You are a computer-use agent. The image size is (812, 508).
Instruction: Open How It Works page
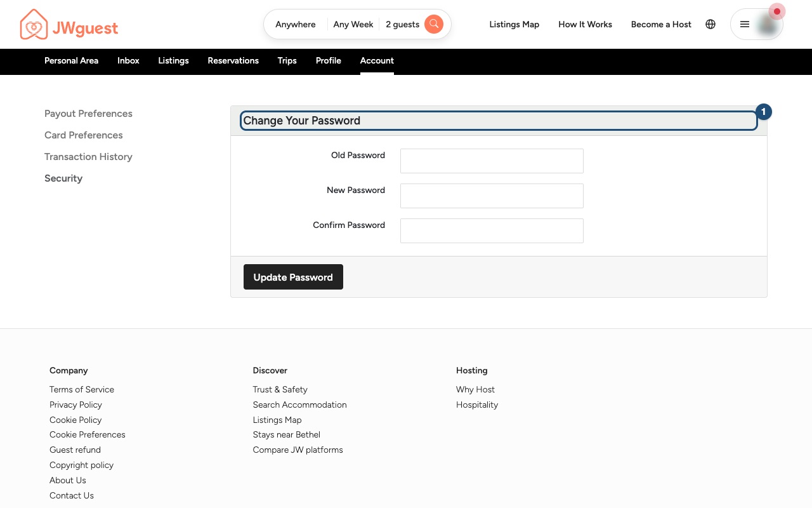click(x=586, y=24)
